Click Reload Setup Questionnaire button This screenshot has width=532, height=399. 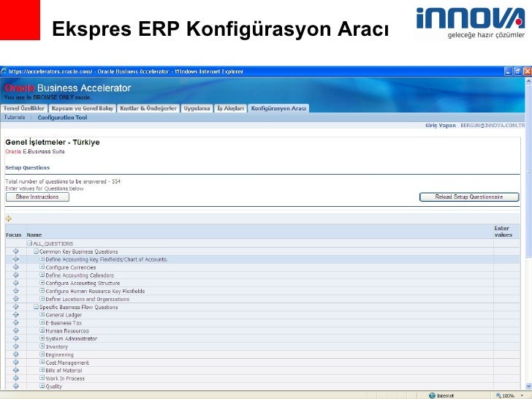[x=469, y=197]
